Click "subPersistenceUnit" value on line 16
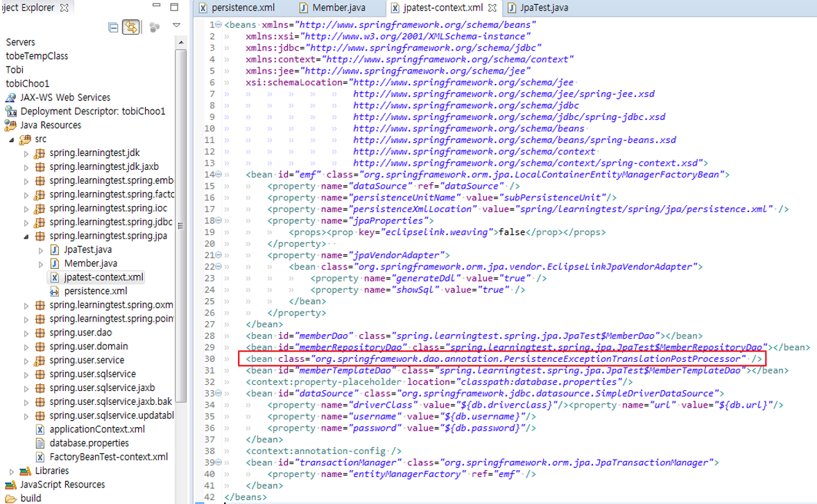The width and height of the screenshot is (817, 504). pos(553,198)
